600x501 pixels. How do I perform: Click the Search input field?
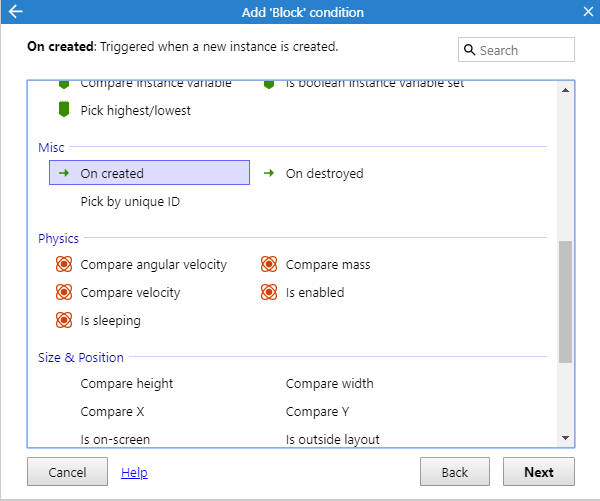(x=523, y=50)
